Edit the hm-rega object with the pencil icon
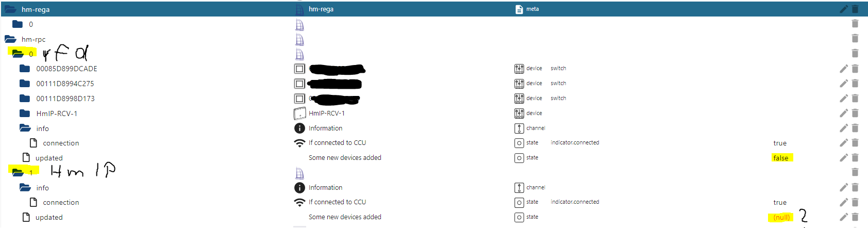 (844, 9)
